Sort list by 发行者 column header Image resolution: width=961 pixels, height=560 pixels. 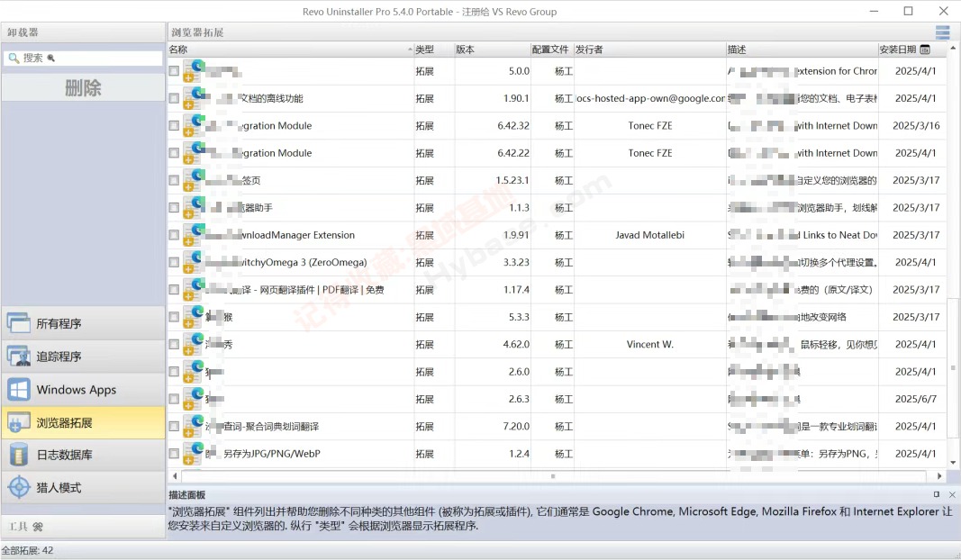coord(649,50)
